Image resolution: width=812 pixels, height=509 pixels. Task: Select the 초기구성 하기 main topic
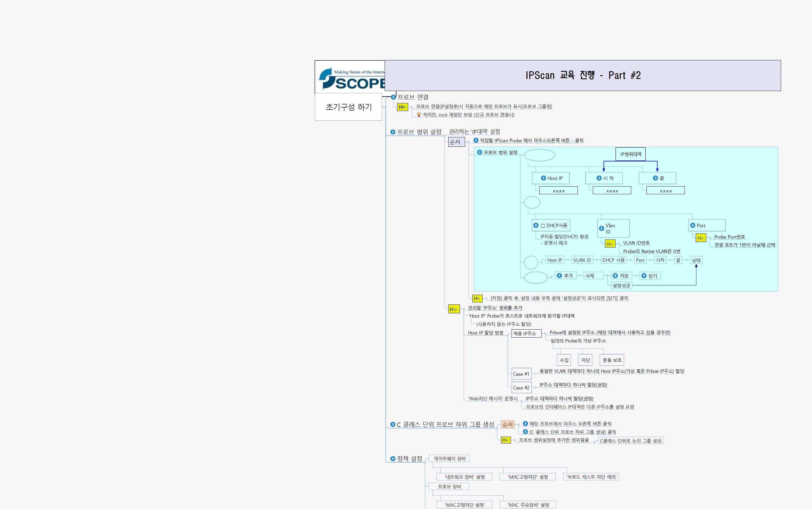[348, 107]
